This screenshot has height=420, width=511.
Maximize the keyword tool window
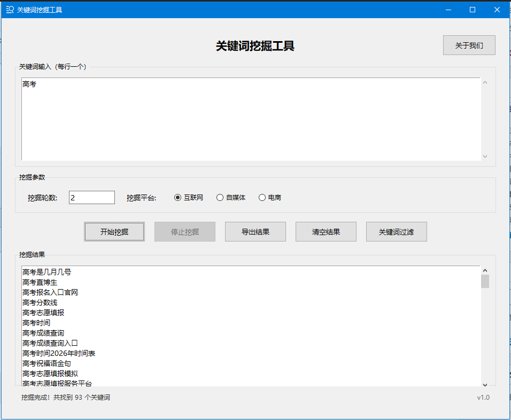(x=473, y=10)
